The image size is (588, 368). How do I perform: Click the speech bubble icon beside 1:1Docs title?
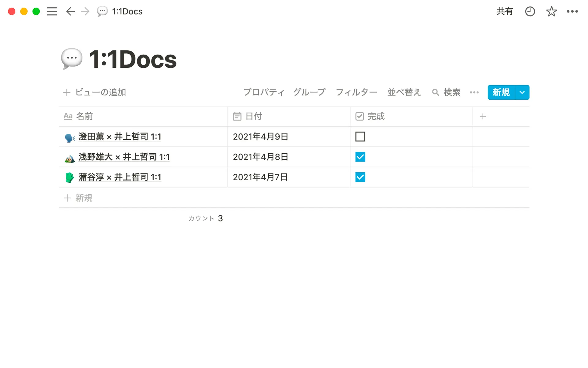[72, 58]
